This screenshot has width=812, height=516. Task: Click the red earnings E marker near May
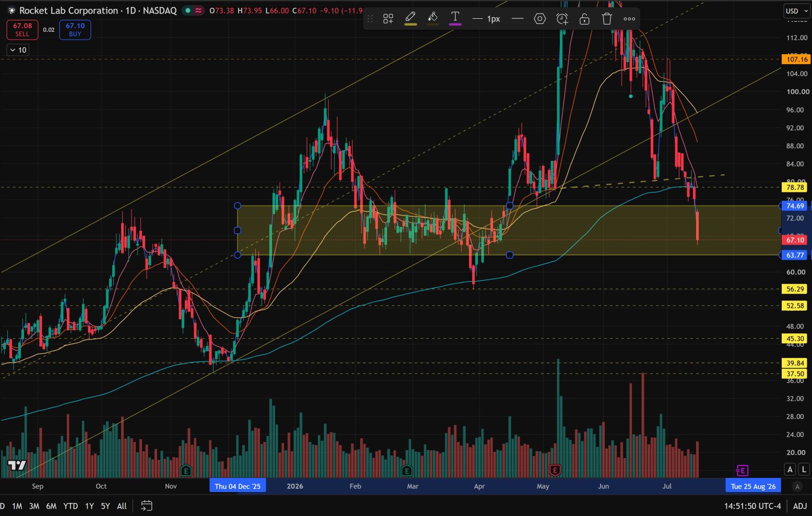tap(555, 471)
